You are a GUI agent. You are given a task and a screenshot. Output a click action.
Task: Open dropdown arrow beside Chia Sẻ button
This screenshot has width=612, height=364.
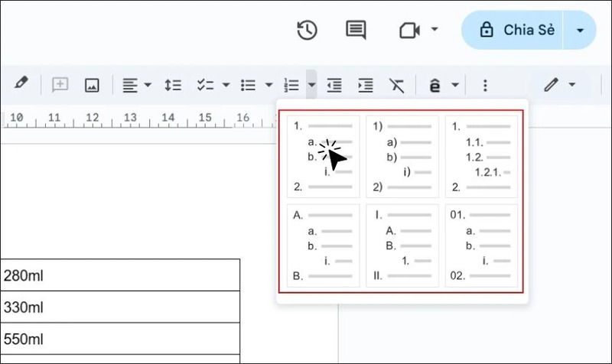580,31
